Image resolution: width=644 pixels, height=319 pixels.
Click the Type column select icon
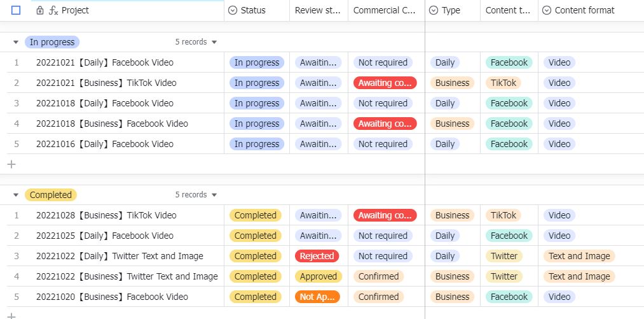click(x=434, y=11)
